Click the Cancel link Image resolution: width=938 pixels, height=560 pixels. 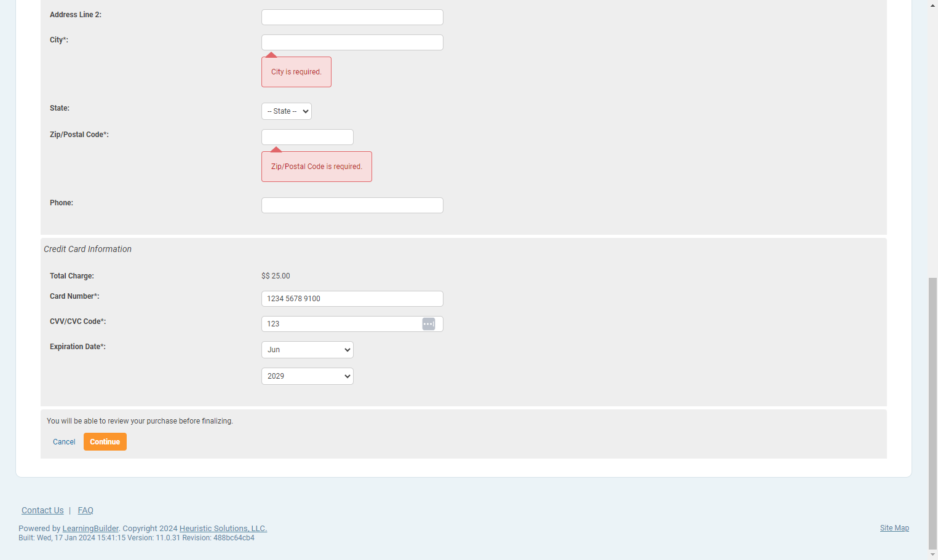pos(64,442)
